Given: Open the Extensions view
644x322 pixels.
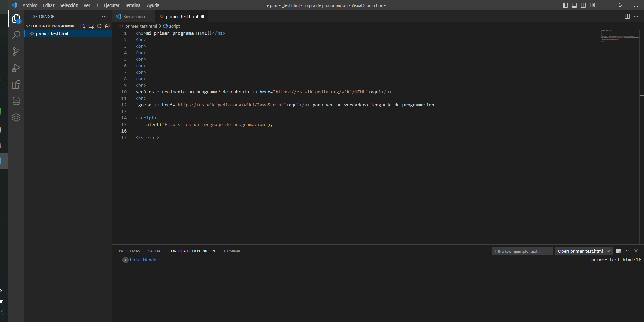Looking at the screenshot, I should pos(16,84).
